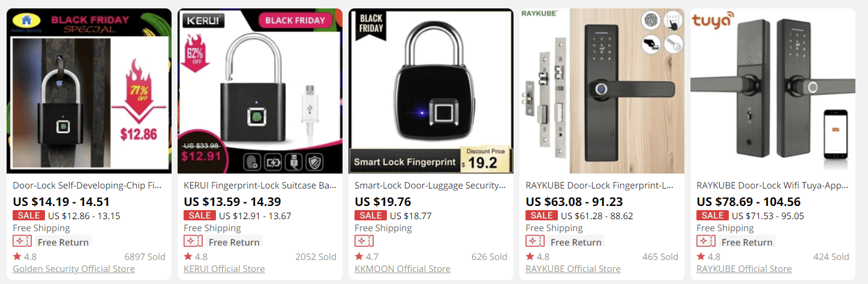This screenshot has width=868, height=284.
Task: Open the Smart Lock Fingerprint product image
Action: (x=431, y=91)
